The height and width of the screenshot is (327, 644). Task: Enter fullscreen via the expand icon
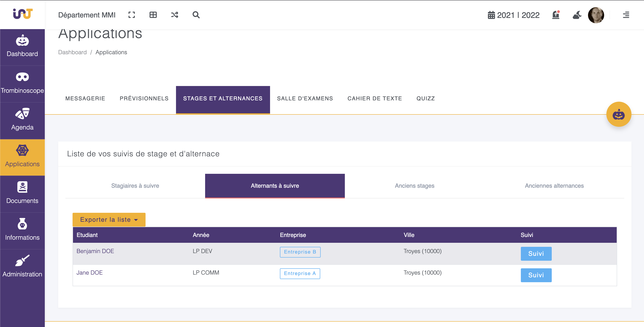(131, 15)
